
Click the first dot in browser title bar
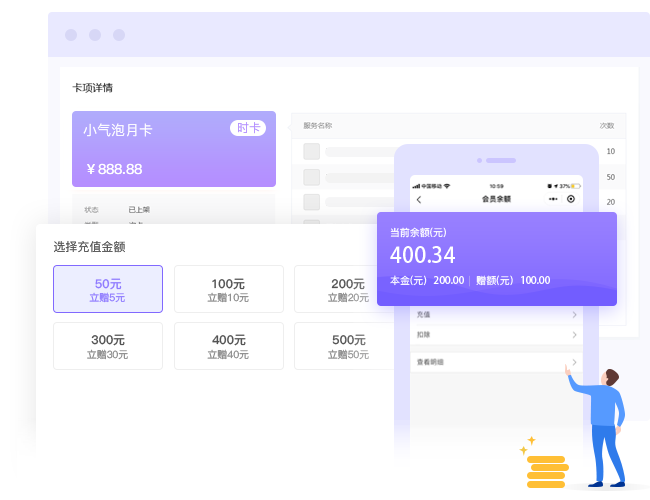pos(71,35)
